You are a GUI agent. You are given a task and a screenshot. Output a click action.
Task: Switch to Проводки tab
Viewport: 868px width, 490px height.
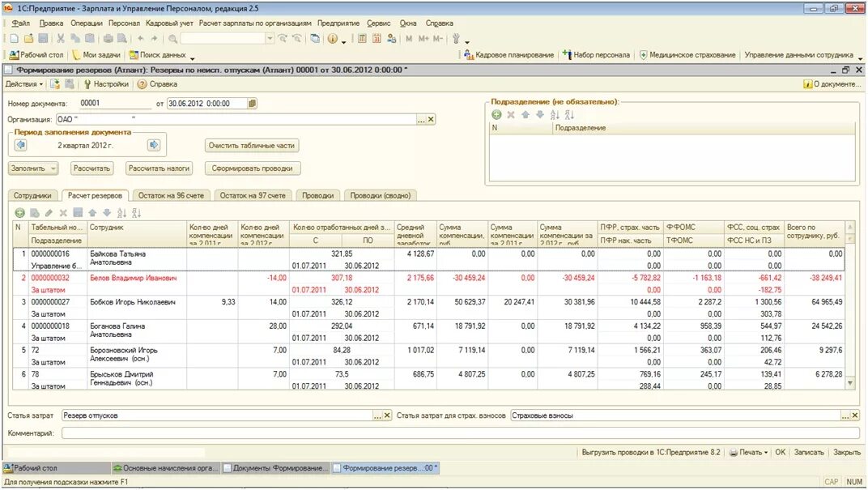318,195
